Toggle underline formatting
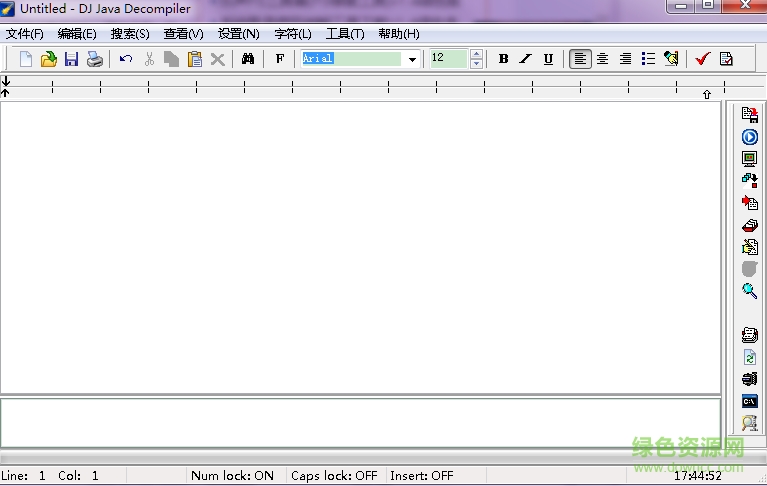 click(x=548, y=59)
